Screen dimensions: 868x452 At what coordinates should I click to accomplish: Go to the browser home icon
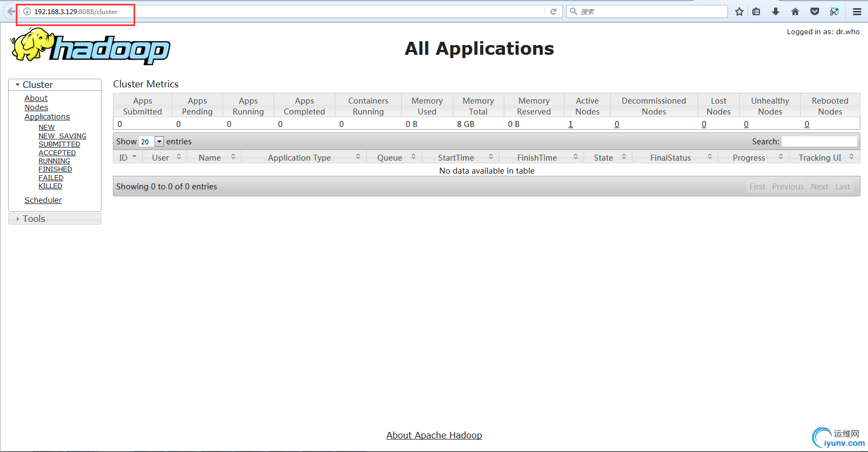pyautogui.click(x=795, y=11)
